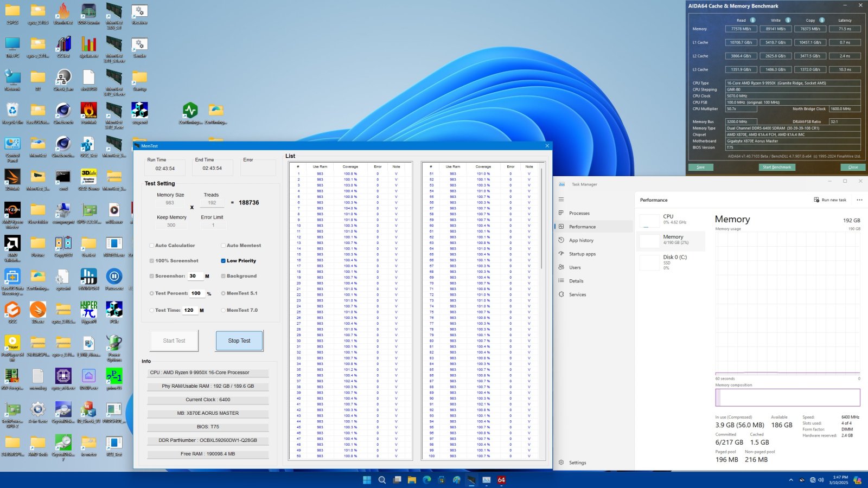
Task: Toggle the Screenshor interval checkbox
Action: pyautogui.click(x=151, y=276)
